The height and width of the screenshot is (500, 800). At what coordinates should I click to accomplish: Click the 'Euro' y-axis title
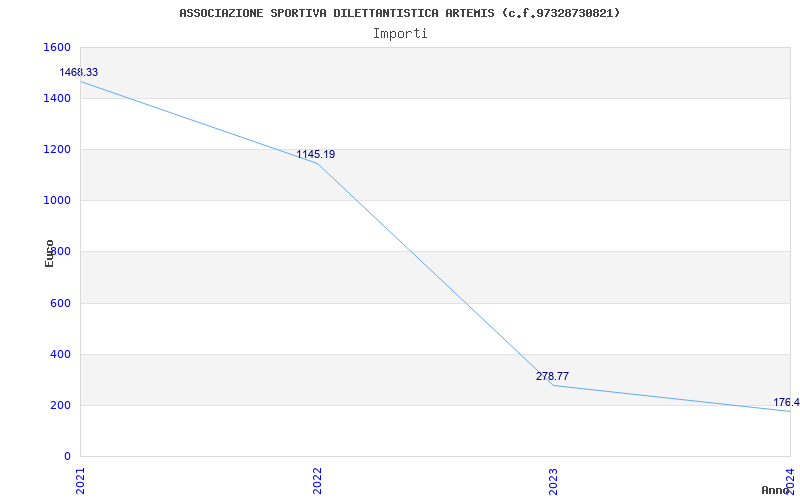point(49,254)
